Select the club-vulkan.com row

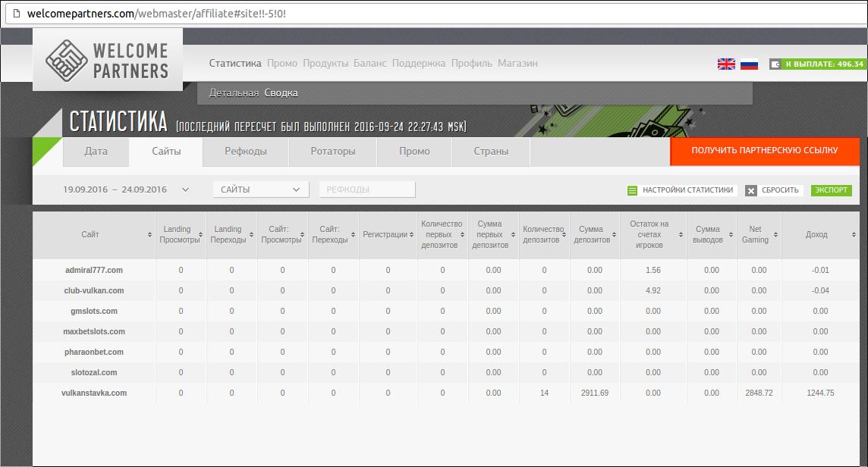pyautogui.click(x=446, y=290)
